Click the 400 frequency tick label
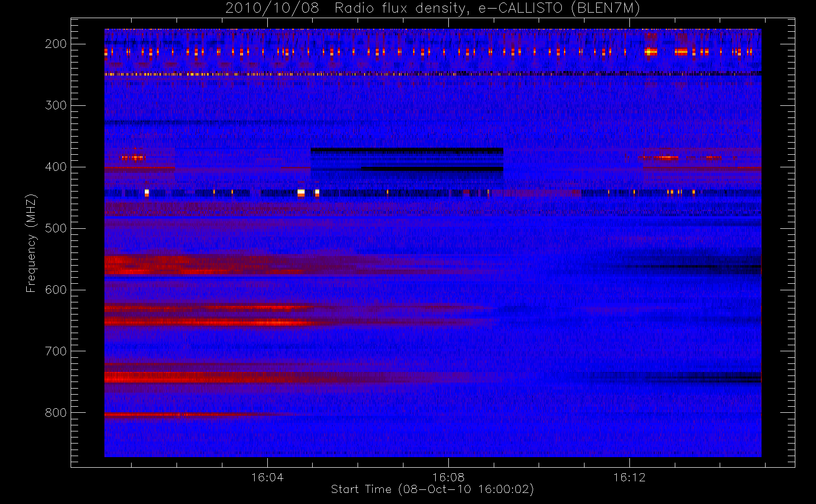Viewport: 816px width, 504px height. [55, 167]
